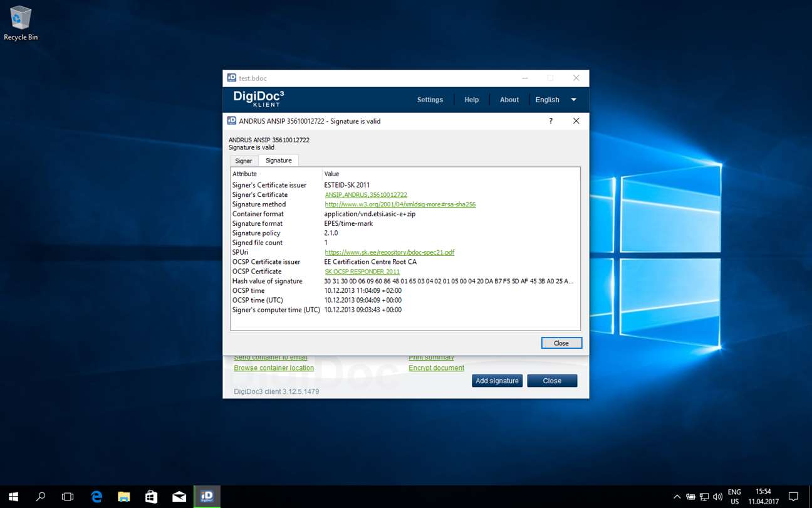This screenshot has width=812, height=508.
Task: Check the battery status tray icon
Action: 690,497
